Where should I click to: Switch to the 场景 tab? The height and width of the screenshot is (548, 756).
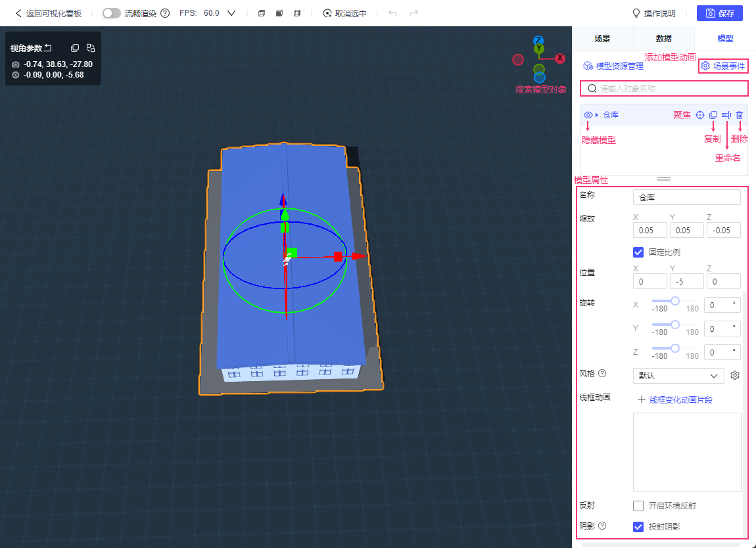pyautogui.click(x=602, y=39)
